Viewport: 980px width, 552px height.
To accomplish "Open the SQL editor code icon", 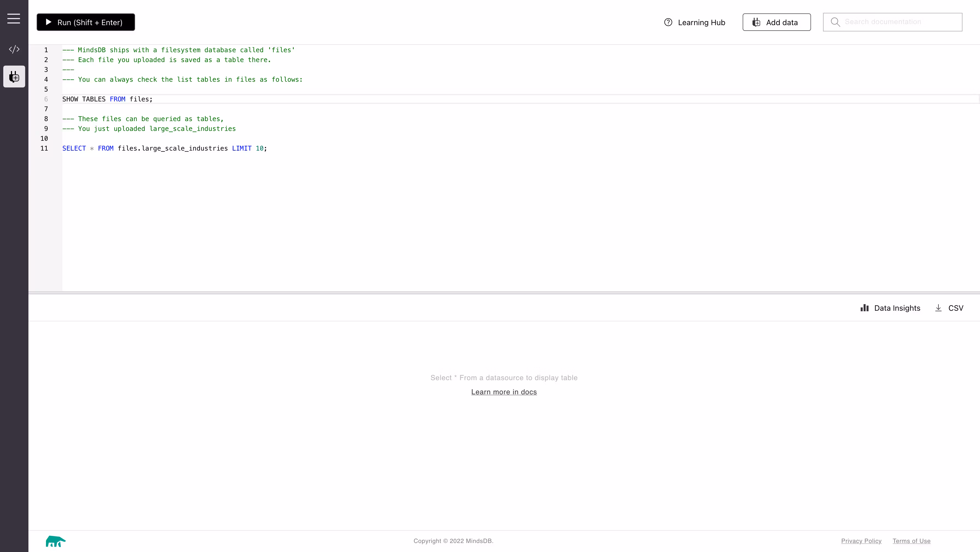I will click(14, 49).
